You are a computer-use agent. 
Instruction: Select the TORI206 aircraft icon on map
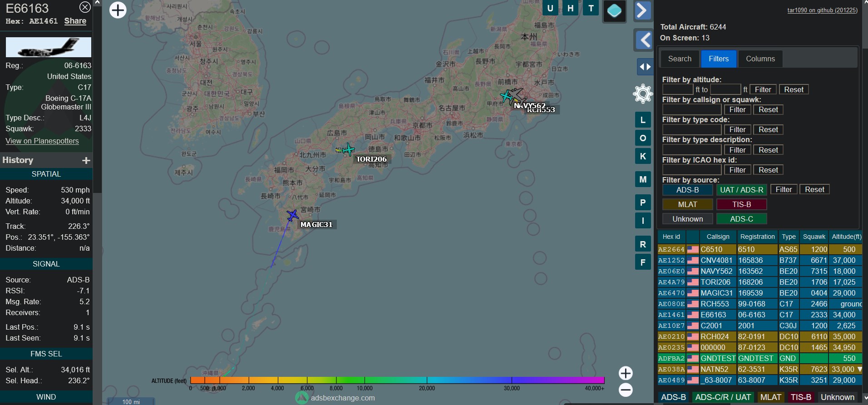[x=348, y=149]
